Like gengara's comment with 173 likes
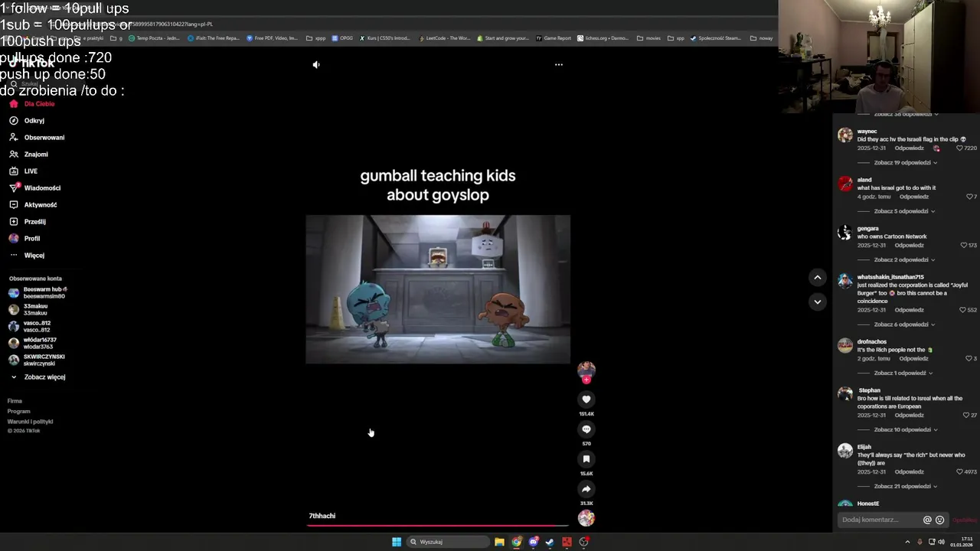The height and width of the screenshot is (551, 980). [x=964, y=246]
